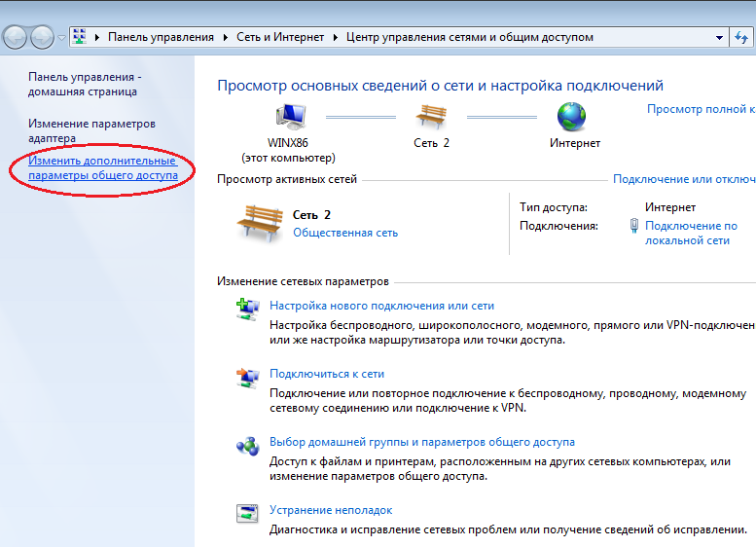Click the Forward navigation arrow button
The width and height of the screenshot is (756, 547).
(x=43, y=37)
